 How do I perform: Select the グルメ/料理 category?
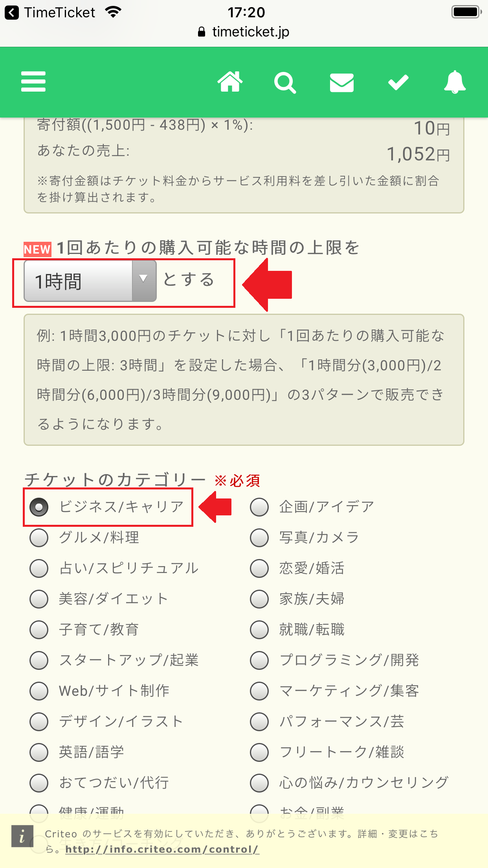(39, 537)
